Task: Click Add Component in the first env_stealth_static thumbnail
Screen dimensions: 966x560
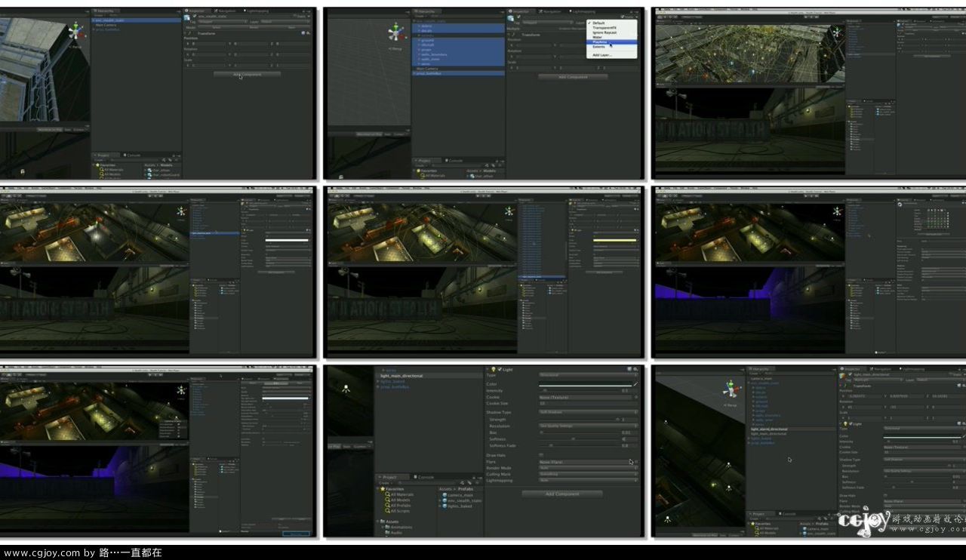Action: point(247,74)
